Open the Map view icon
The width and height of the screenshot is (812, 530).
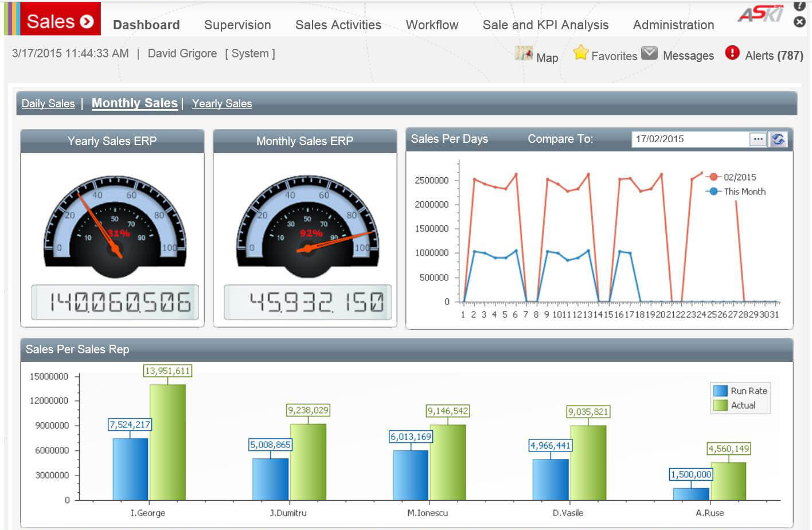pyautogui.click(x=524, y=53)
